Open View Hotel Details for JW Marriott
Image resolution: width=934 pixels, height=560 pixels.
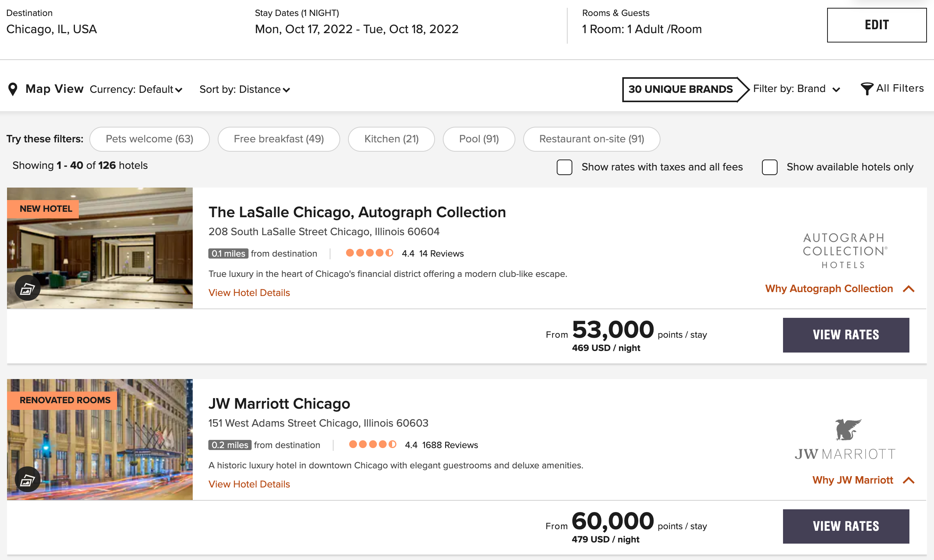coord(249,484)
